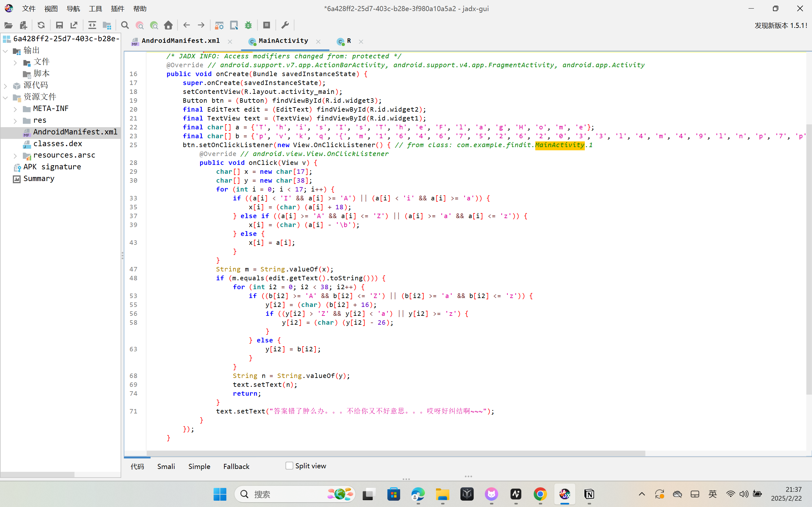Click the Fallback view button
This screenshot has height=507, width=812.
[236, 466]
